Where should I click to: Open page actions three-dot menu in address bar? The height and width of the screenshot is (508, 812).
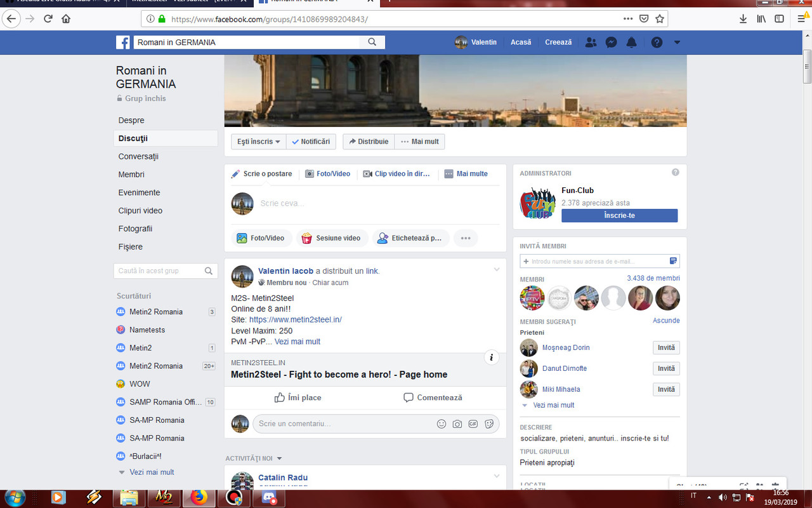[628, 18]
